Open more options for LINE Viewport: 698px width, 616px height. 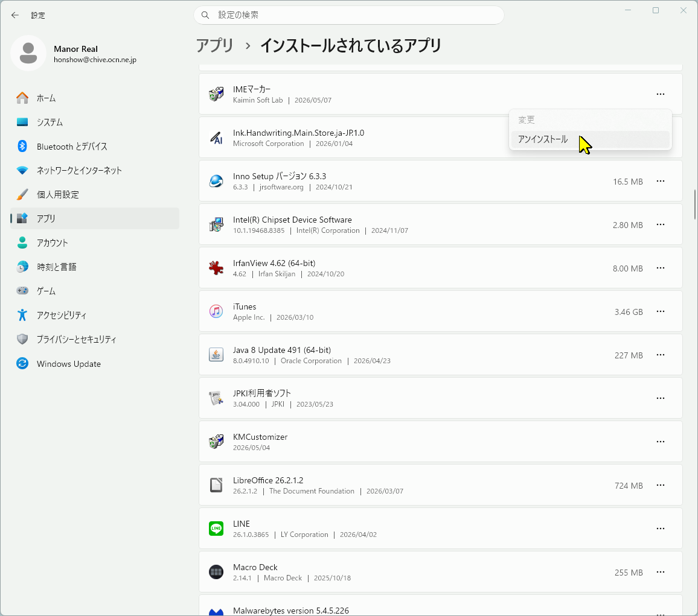[x=661, y=529]
